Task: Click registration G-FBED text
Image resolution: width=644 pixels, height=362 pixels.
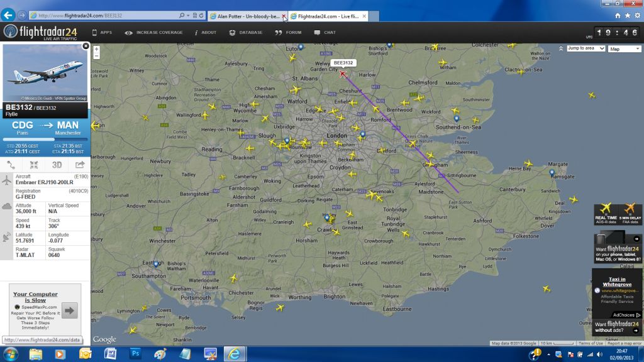Action: (x=25, y=197)
